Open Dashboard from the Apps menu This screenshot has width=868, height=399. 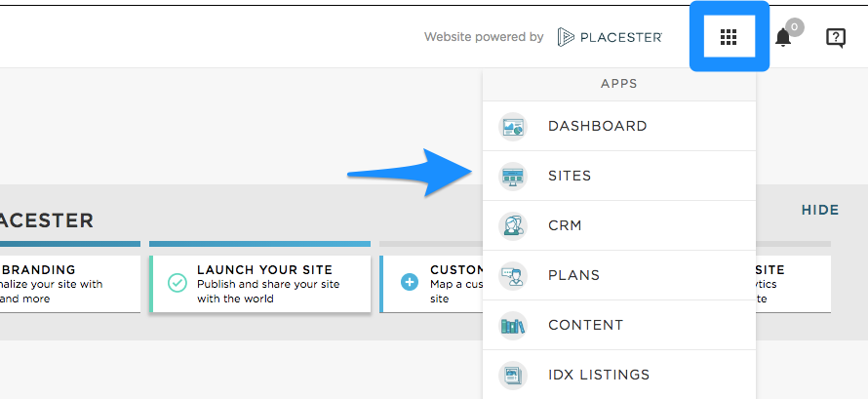tap(619, 126)
